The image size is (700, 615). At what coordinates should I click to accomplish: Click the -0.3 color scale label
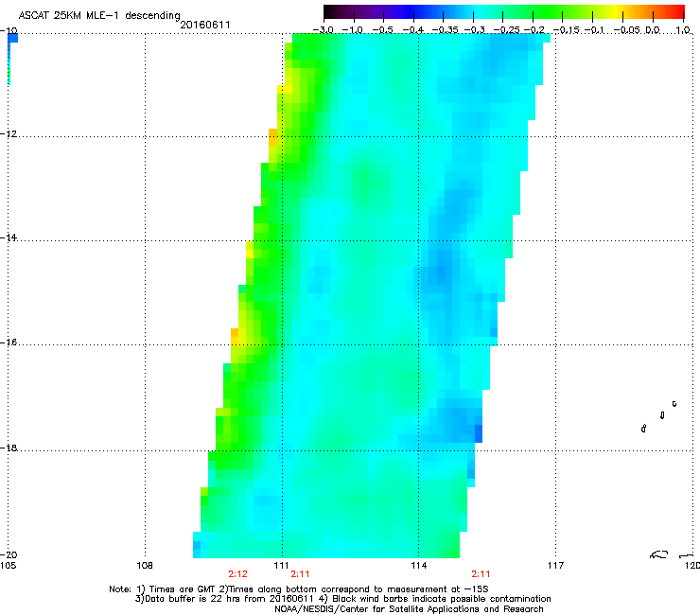tap(474, 30)
